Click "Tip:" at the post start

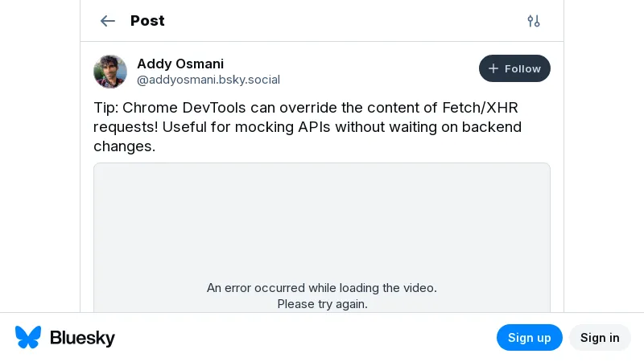click(105, 108)
